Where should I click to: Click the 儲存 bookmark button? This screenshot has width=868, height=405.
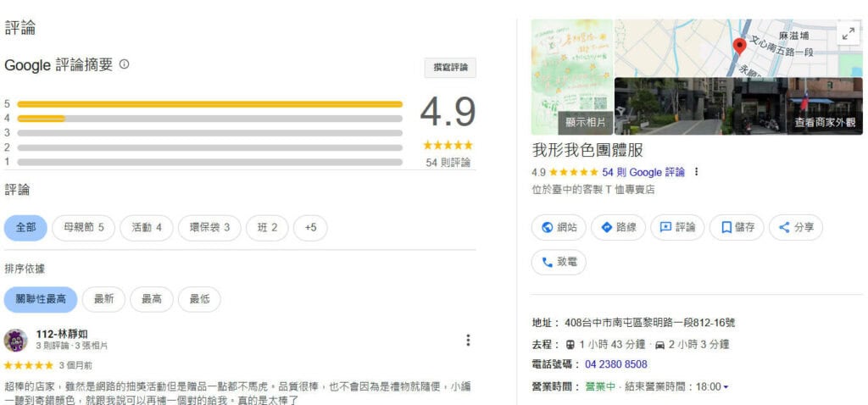point(737,227)
